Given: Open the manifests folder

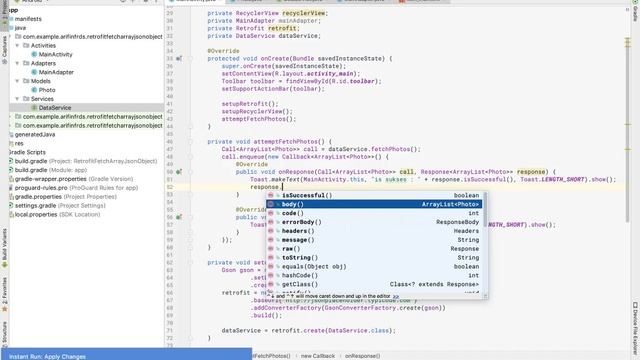Looking at the screenshot, I should click(28, 19).
